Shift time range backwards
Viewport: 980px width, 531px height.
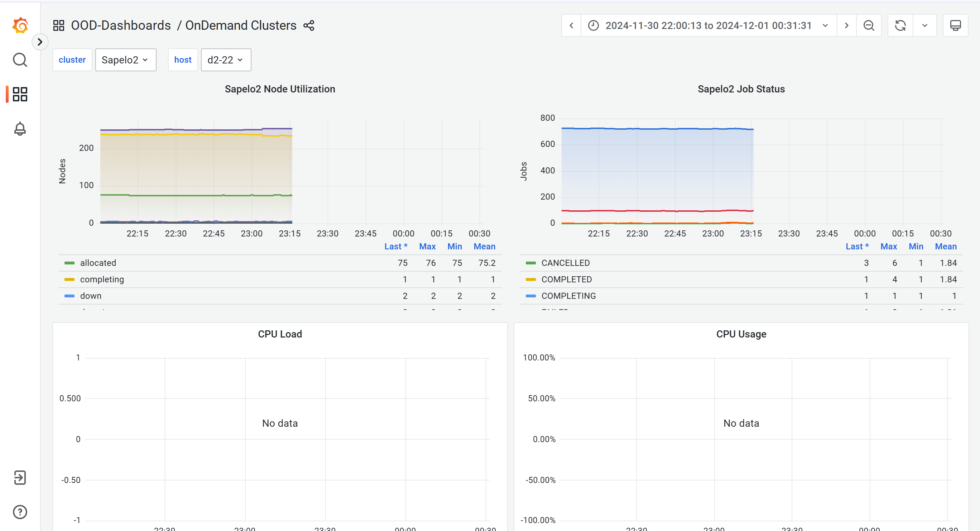click(x=571, y=25)
